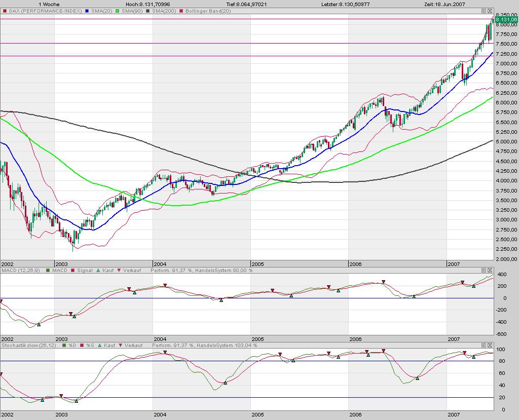Click the 2005 label on DAX chart time axis
This screenshot has width=519, height=420.
(x=257, y=264)
